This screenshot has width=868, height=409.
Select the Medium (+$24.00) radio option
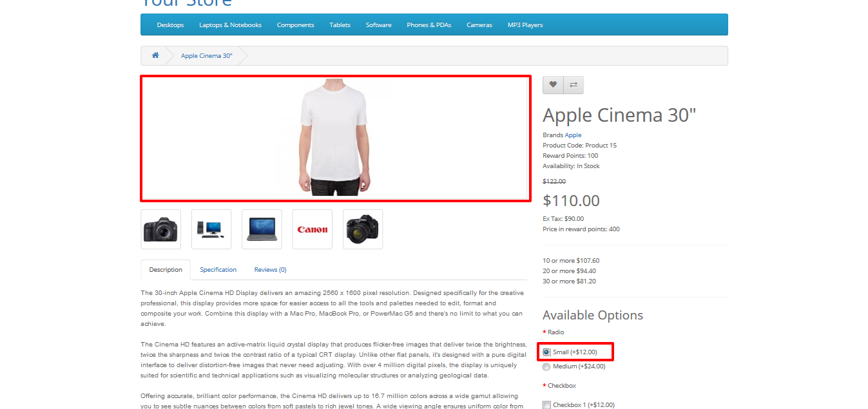(546, 366)
